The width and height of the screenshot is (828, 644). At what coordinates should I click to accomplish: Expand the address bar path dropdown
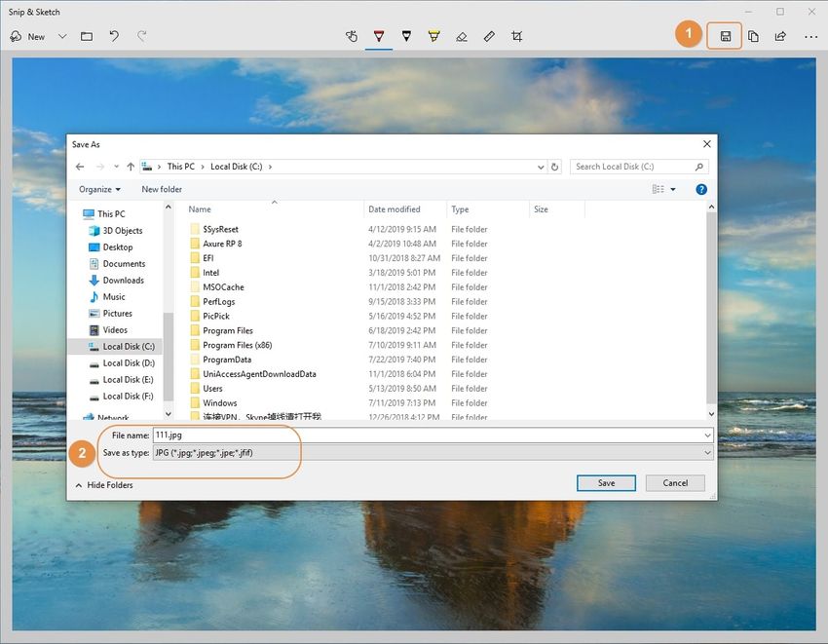(x=541, y=167)
